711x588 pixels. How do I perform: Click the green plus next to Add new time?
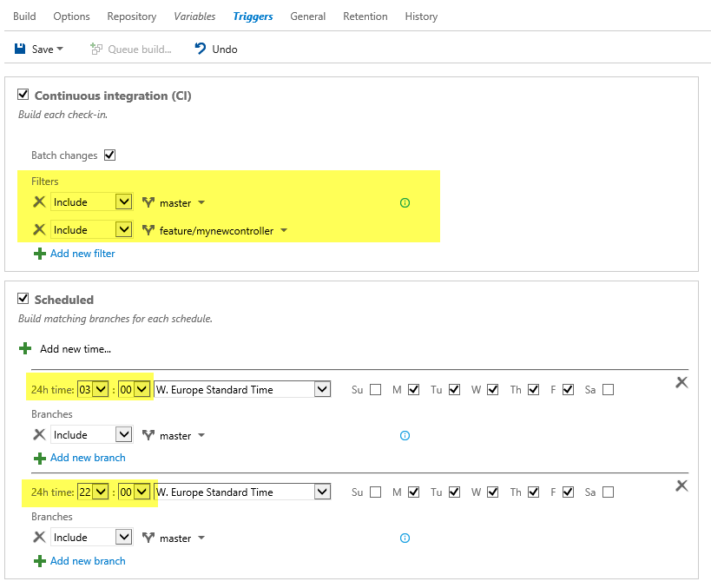point(25,348)
